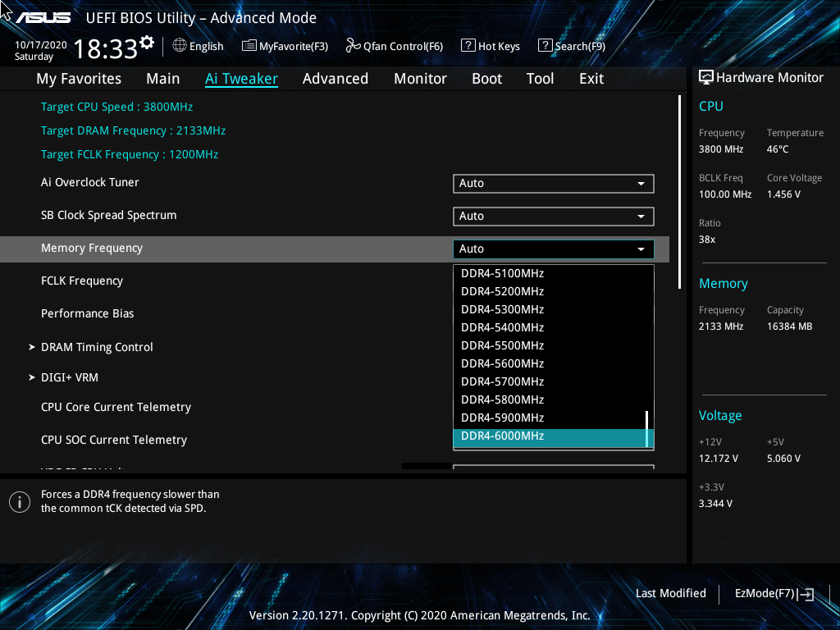Click BCLK Freq value 100.00 MHz
Viewport: 840px width, 630px height.
tap(725, 194)
